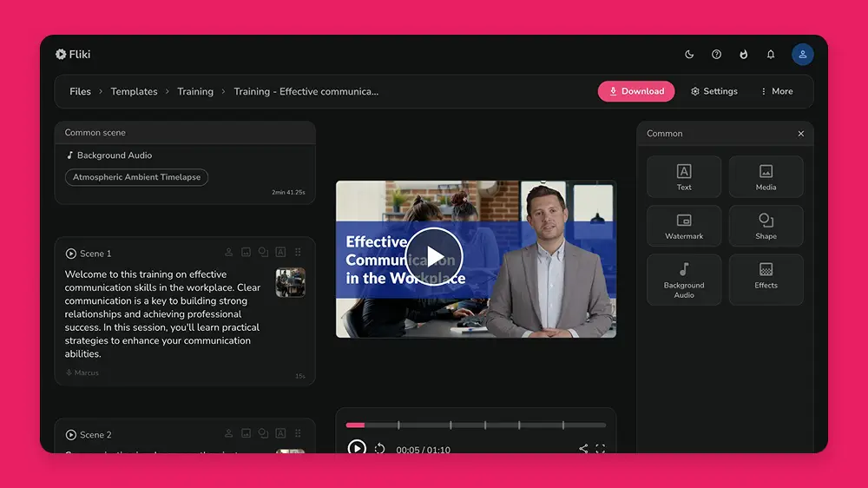The width and height of the screenshot is (868, 488).
Task: Click the flame icon in header
Action: tap(744, 55)
